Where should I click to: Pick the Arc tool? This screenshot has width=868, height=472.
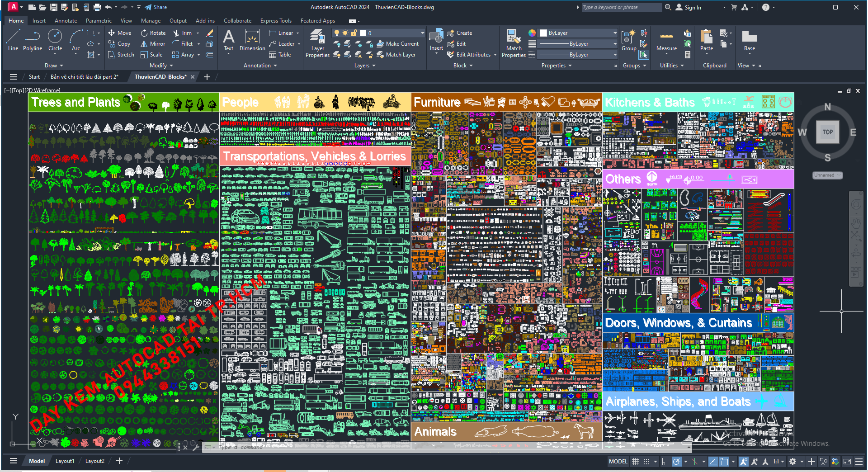click(x=76, y=40)
